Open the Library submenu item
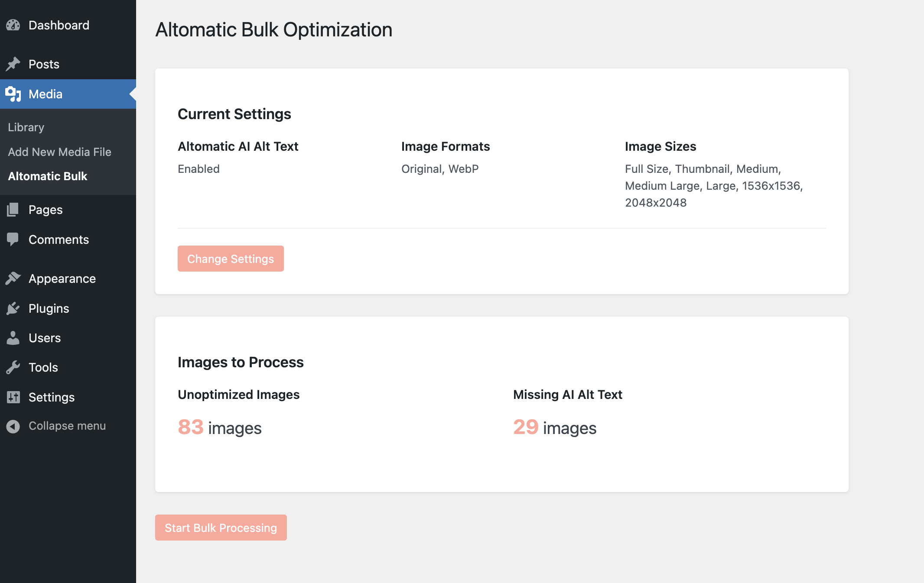 [x=26, y=127]
